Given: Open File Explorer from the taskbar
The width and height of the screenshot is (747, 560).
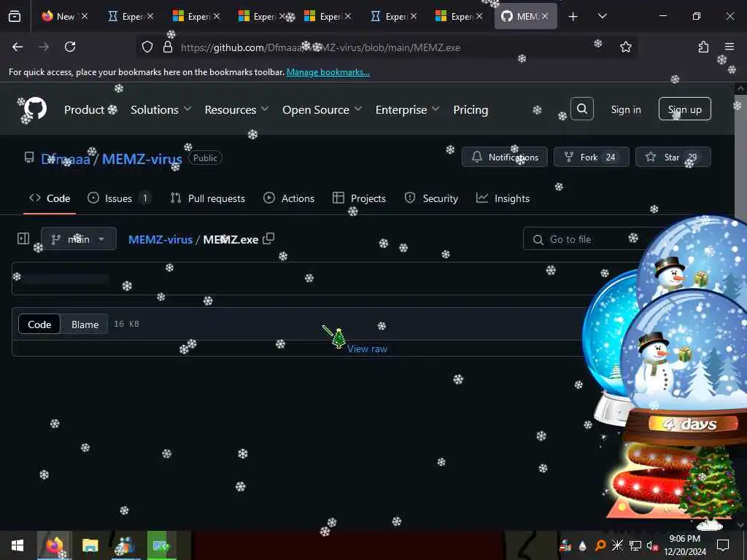Looking at the screenshot, I should (90, 545).
